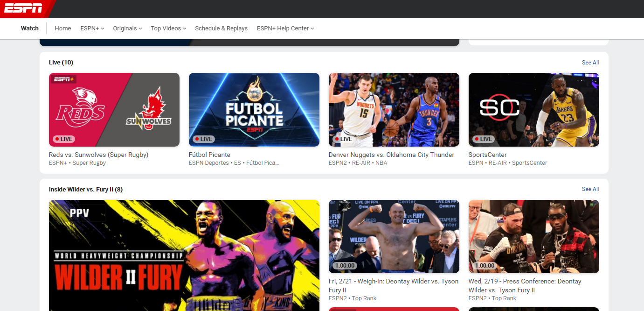
Task: Click the LIVE badge on Nuggets vs. Thunder
Action: [343, 139]
